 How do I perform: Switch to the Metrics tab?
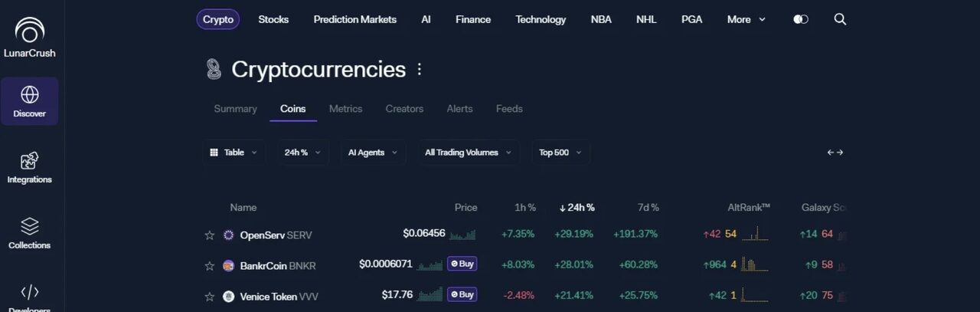tap(345, 109)
